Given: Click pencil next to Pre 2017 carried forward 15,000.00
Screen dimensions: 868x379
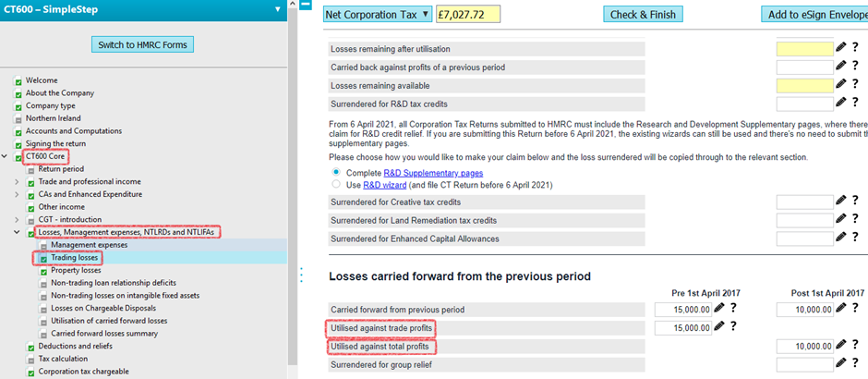Looking at the screenshot, I should point(719,309).
